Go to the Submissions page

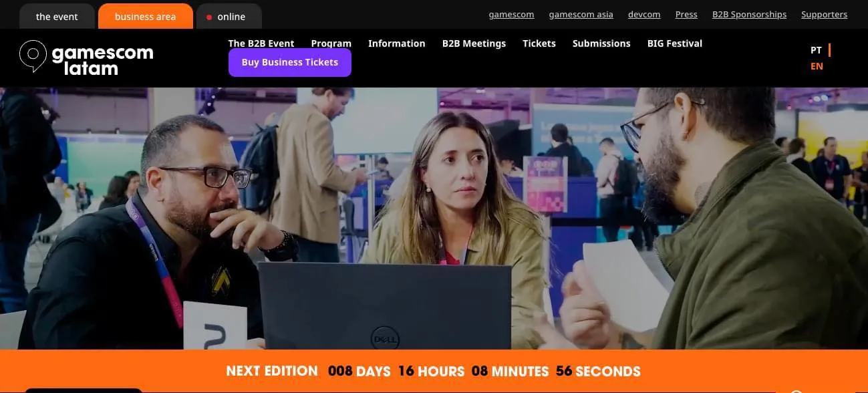601,43
